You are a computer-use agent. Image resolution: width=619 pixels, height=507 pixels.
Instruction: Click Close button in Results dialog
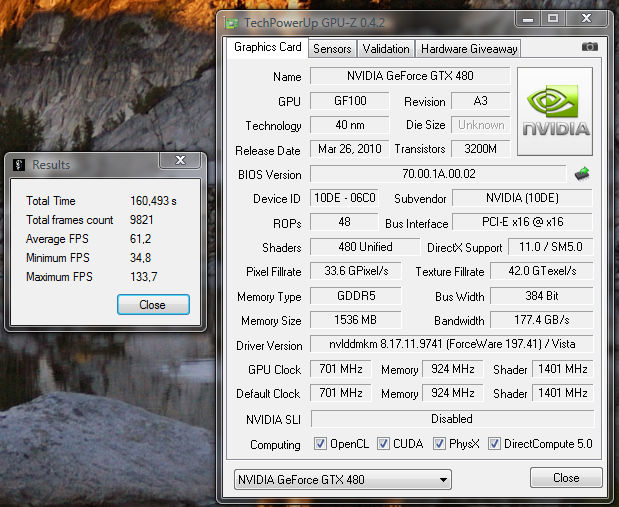(153, 304)
